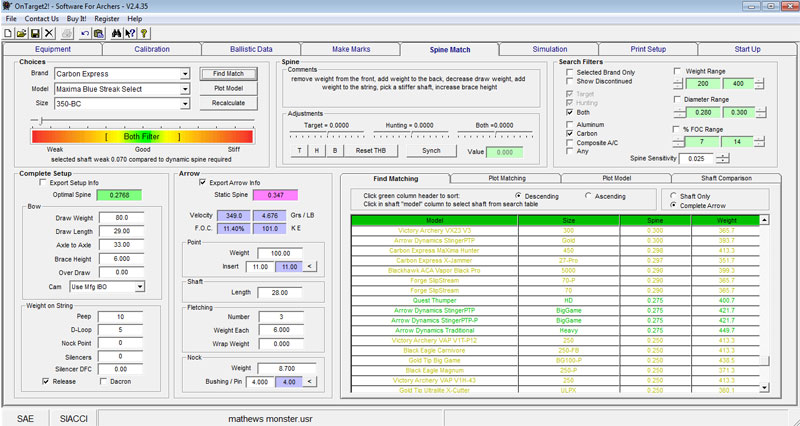Screen dimensions: 800x426
Task: Adjust maximum % FOC Range stepper
Action: coord(759,142)
